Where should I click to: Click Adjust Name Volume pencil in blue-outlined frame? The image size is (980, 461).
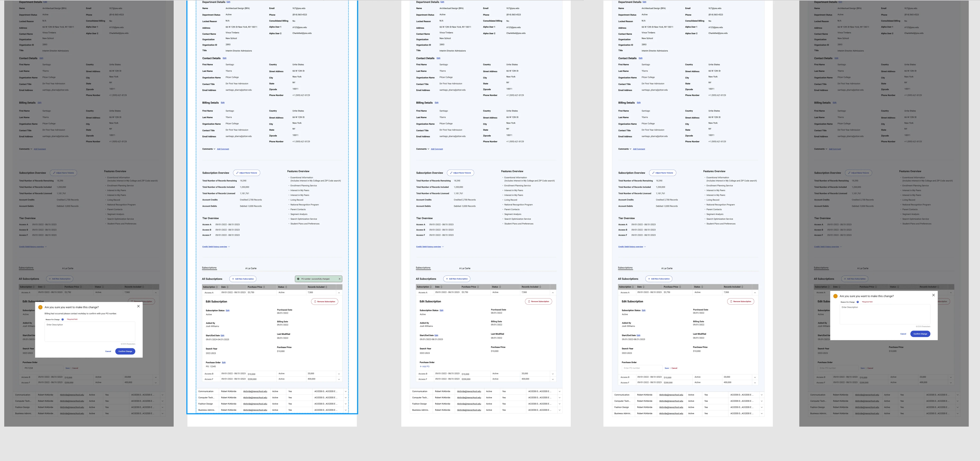click(237, 173)
